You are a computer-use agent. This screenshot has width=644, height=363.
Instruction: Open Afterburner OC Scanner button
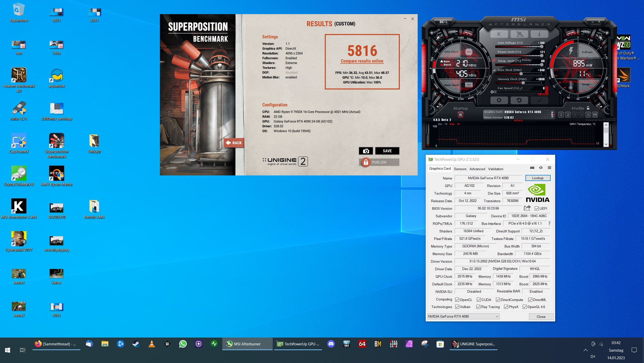click(x=519, y=34)
